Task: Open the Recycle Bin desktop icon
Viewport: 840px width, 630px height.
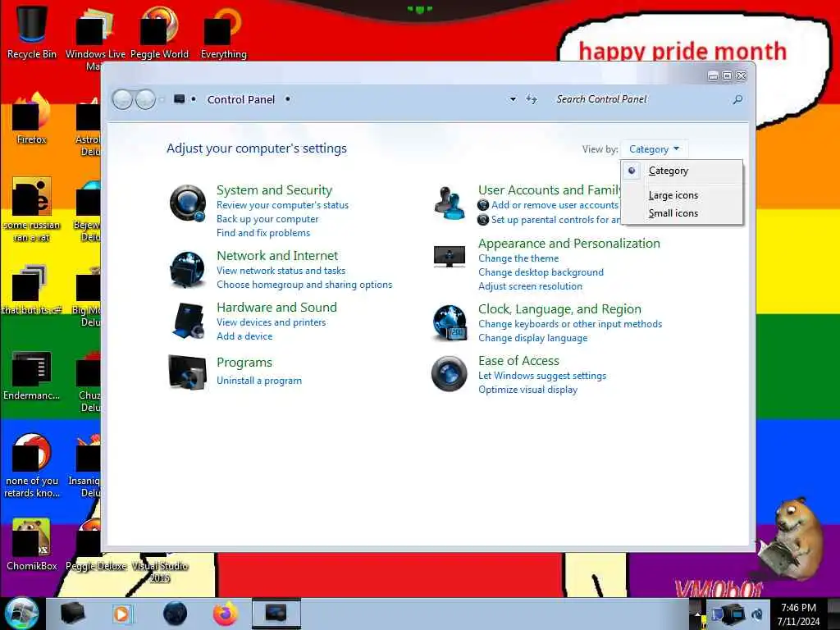Action: 32,32
